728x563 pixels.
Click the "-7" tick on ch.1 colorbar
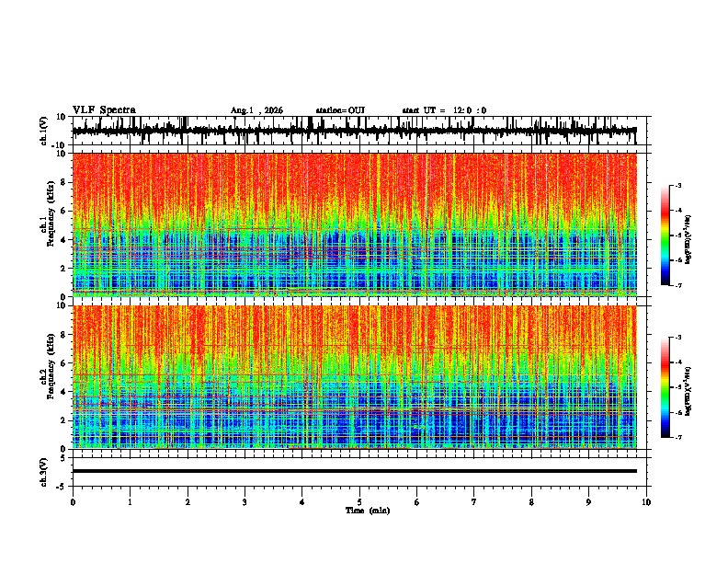pos(677,285)
